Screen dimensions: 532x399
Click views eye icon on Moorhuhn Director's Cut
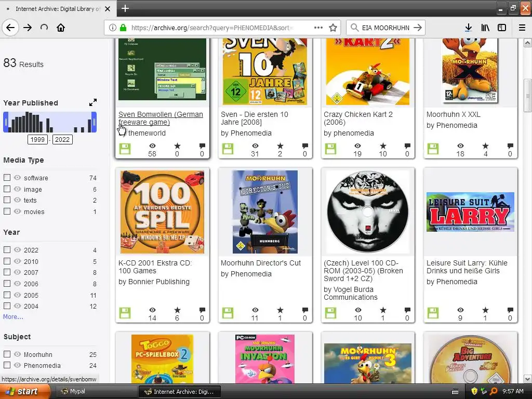(x=255, y=310)
